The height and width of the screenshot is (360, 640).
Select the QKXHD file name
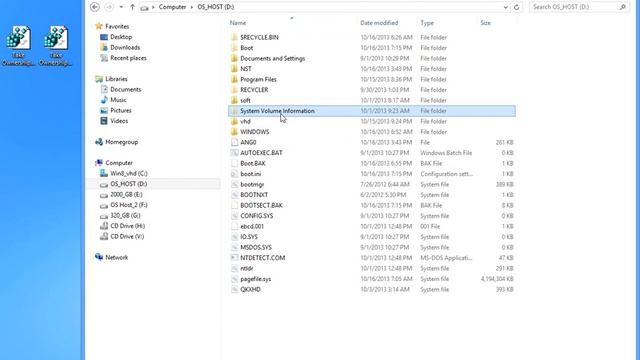[250, 289]
